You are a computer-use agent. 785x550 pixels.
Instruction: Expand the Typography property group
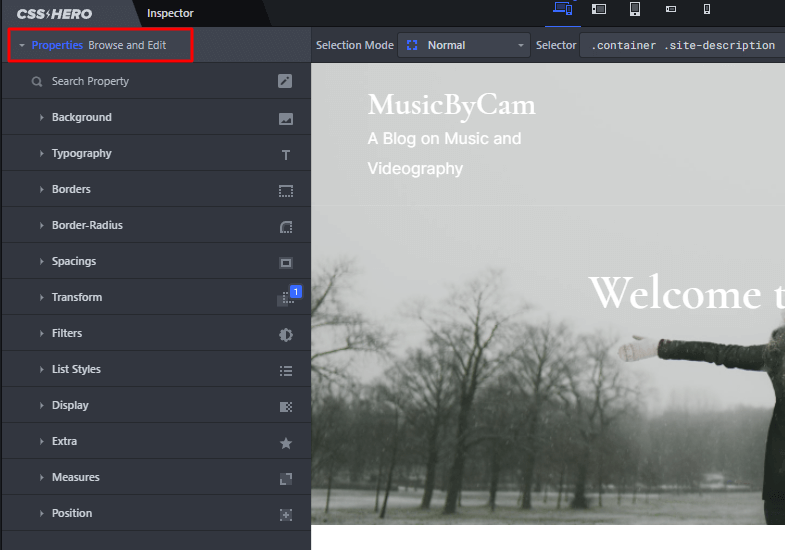pos(156,153)
